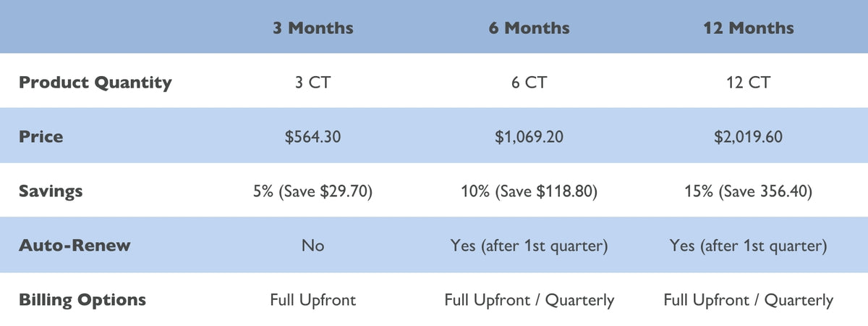The height and width of the screenshot is (326, 868).
Task: Click the Billing Options row label
Action: pos(82,300)
